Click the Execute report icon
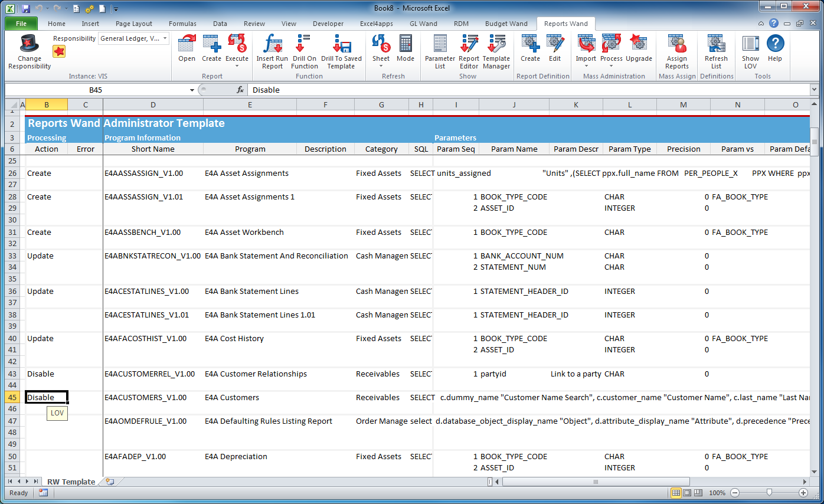824x504 pixels. click(x=237, y=44)
